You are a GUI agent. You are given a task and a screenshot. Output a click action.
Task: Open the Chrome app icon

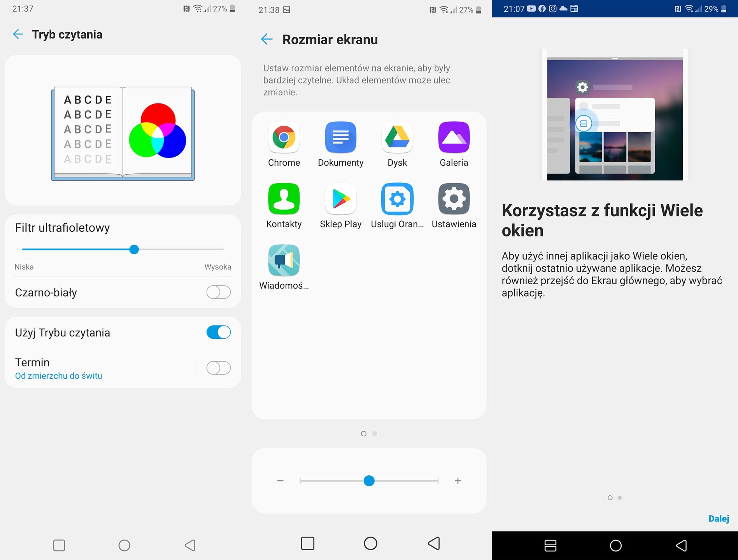pos(284,137)
